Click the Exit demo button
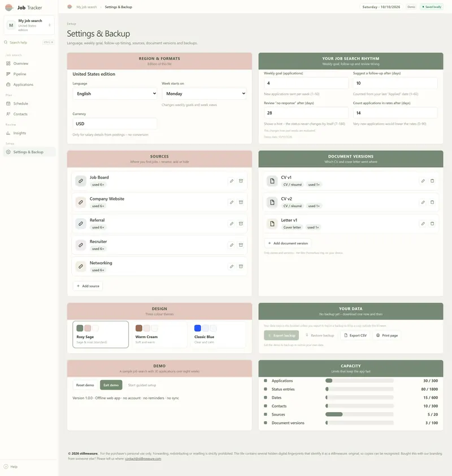 pos(111,385)
